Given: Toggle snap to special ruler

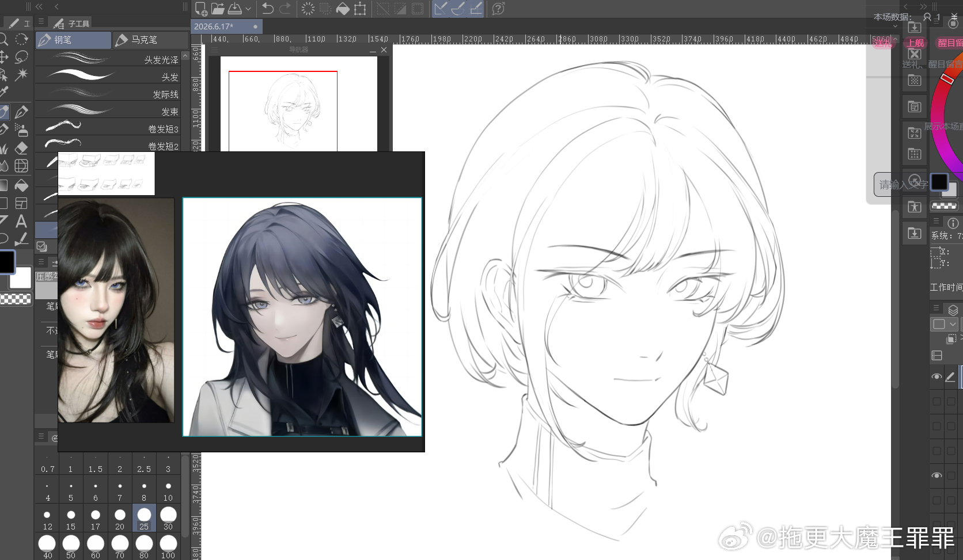Looking at the screenshot, I should 458,9.
